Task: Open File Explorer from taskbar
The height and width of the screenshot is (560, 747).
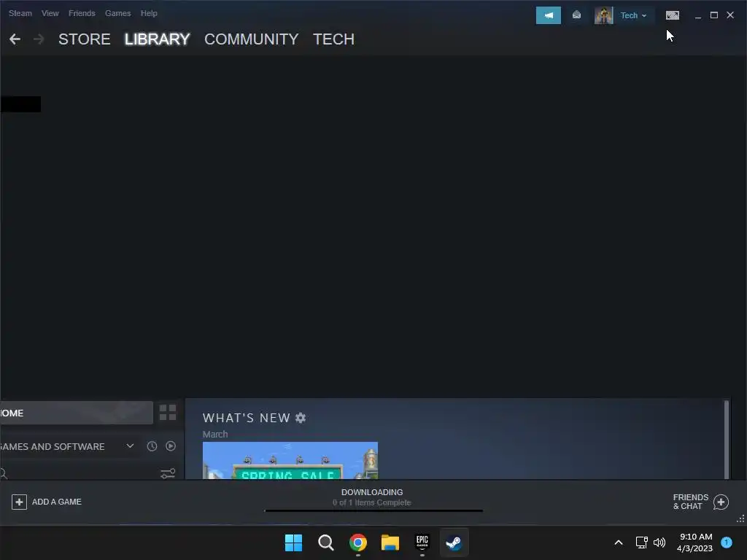Action: click(390, 542)
